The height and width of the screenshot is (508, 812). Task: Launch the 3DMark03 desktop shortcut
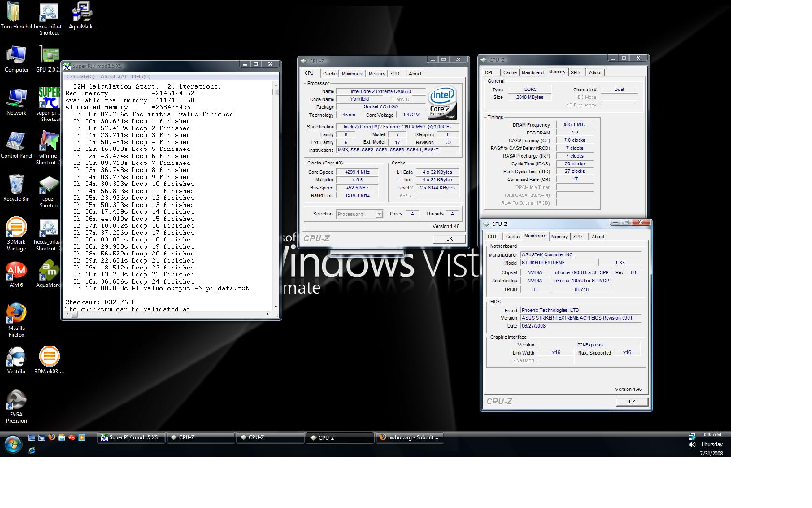(49, 360)
